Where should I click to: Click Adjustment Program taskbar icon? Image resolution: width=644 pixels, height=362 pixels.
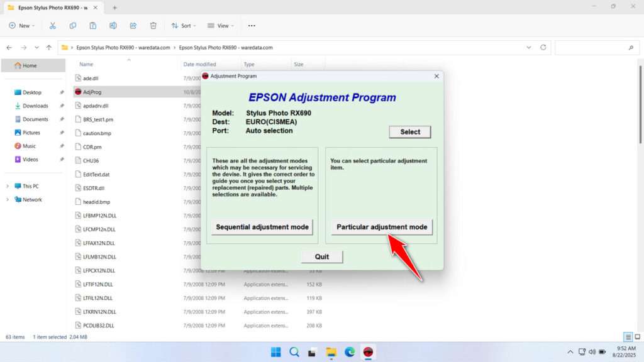coord(368,352)
